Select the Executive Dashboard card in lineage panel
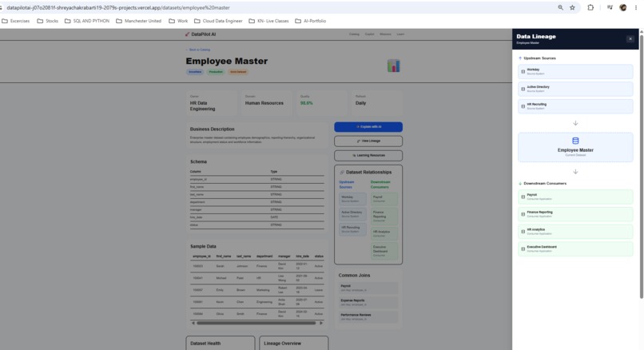Viewport: 644px width, 350px height. click(575, 249)
